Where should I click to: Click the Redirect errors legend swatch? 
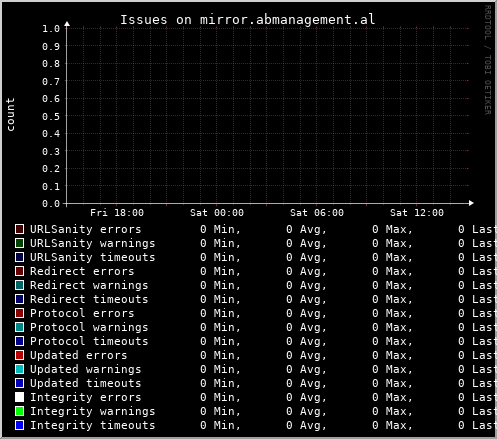(x=20, y=271)
